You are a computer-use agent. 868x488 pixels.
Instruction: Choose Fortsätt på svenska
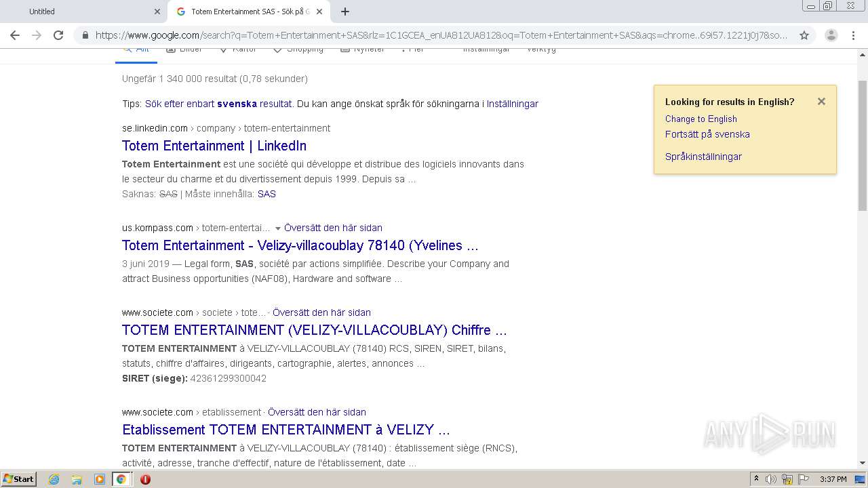click(x=707, y=134)
